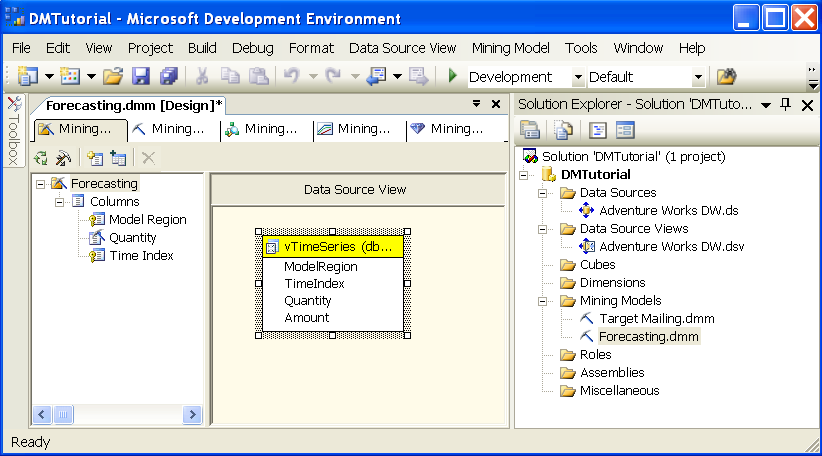
Task: Click the Save All icon
Action: click(x=169, y=77)
